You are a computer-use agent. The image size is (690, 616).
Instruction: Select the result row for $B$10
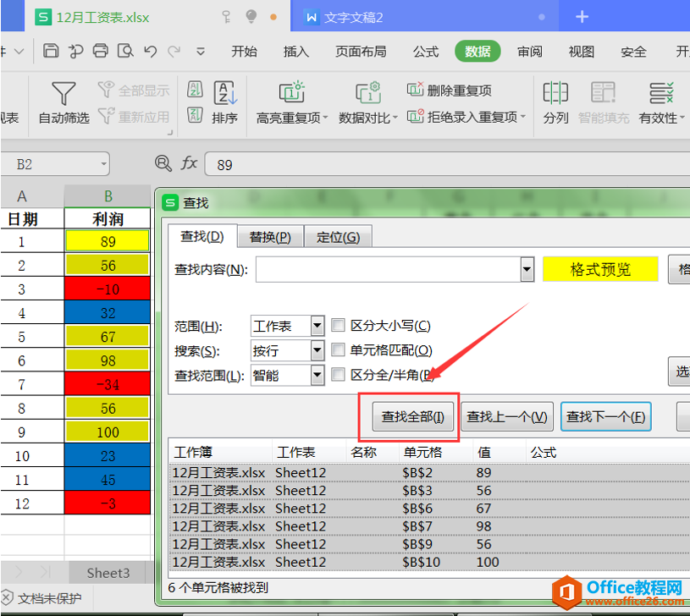(429, 562)
